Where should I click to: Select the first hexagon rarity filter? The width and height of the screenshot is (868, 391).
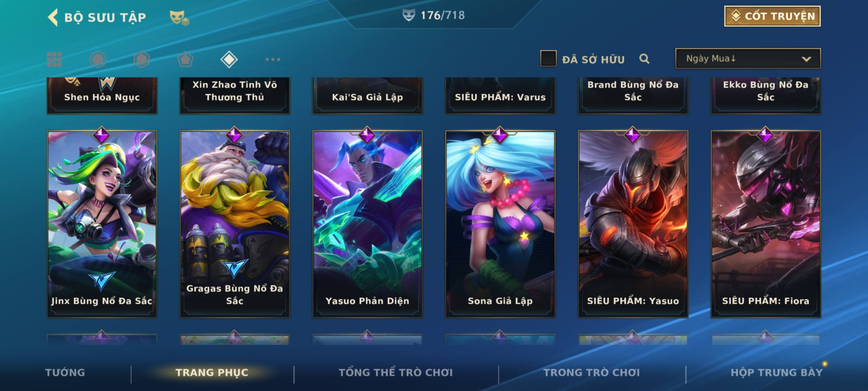pos(98,59)
